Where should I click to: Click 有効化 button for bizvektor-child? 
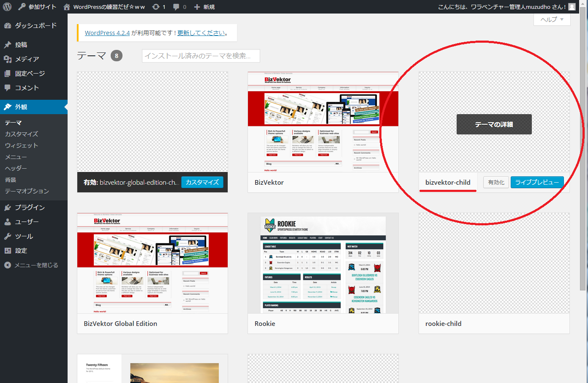tap(496, 182)
